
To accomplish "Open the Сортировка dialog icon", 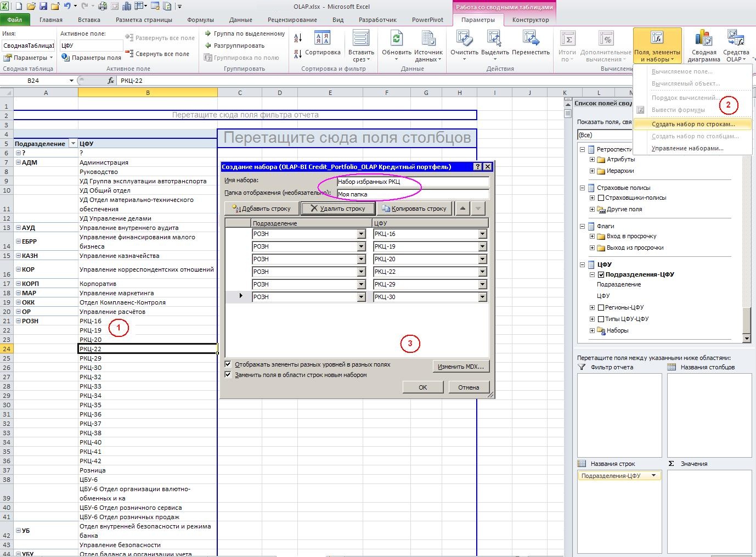I will [322, 38].
